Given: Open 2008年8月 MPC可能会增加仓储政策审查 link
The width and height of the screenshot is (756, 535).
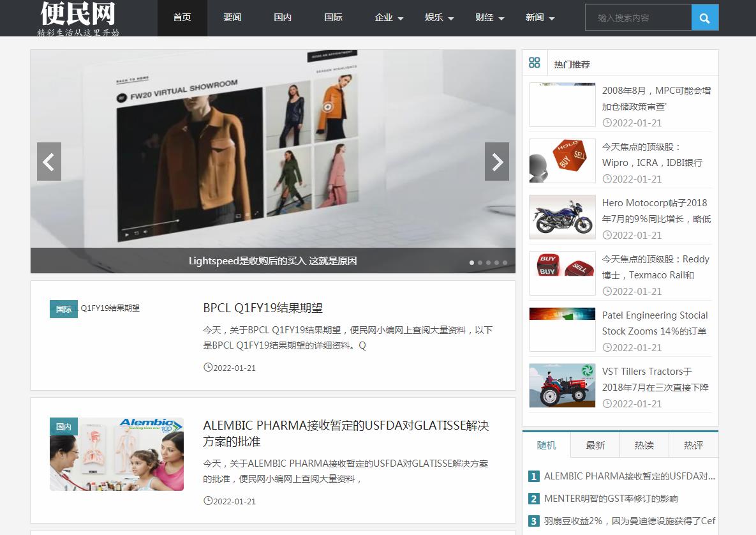Looking at the screenshot, I should tap(656, 98).
